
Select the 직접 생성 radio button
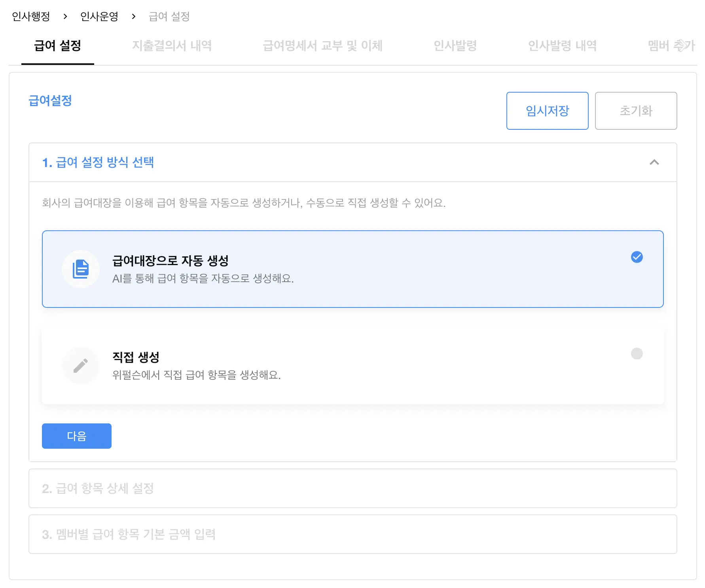(637, 353)
